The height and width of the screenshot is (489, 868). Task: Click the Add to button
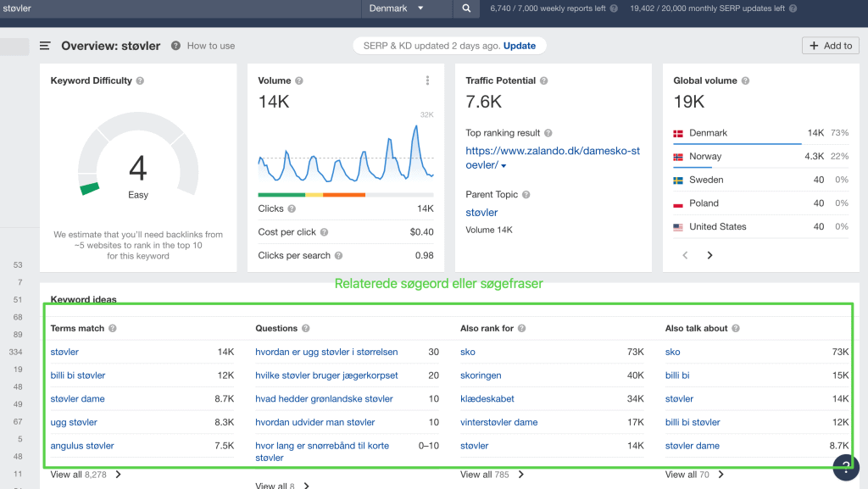coord(831,46)
